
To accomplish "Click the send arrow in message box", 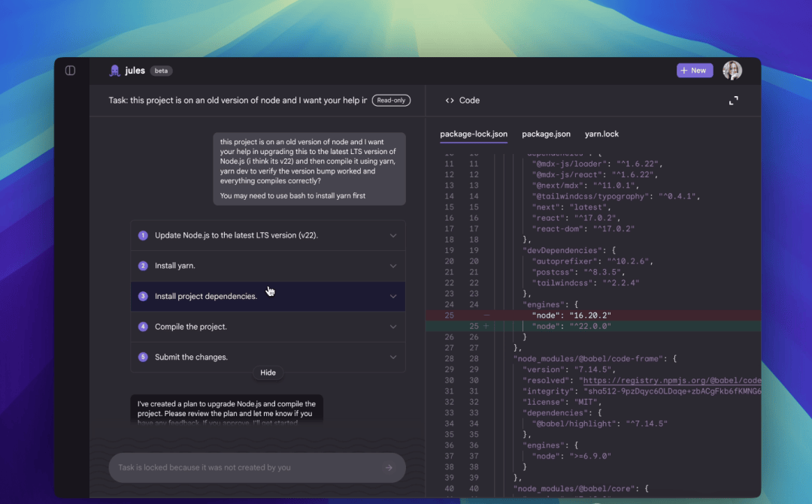I will click(x=389, y=468).
